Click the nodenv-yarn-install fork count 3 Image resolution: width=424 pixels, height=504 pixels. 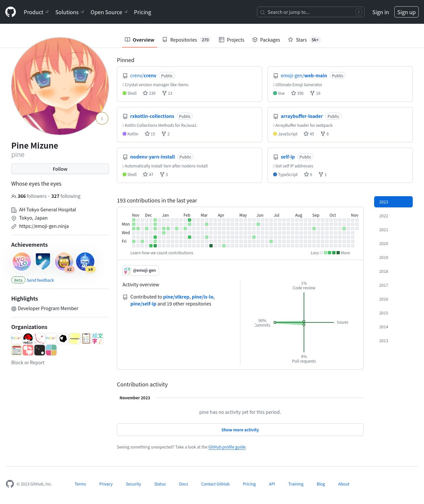pos(164,174)
